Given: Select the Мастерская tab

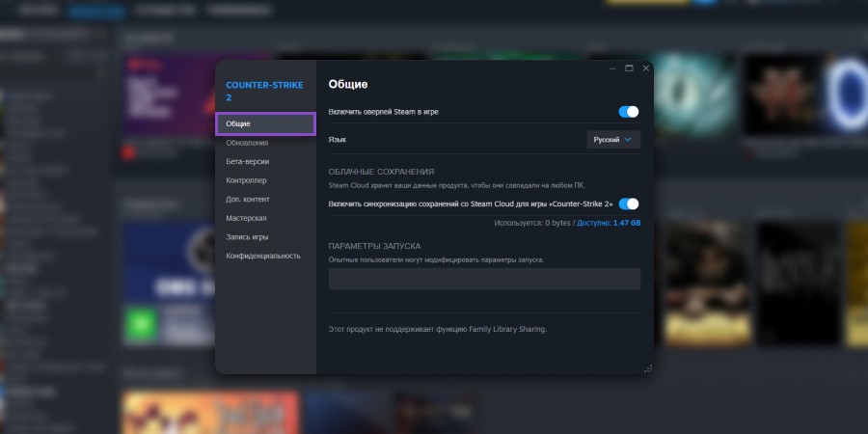Looking at the screenshot, I should click(x=246, y=218).
